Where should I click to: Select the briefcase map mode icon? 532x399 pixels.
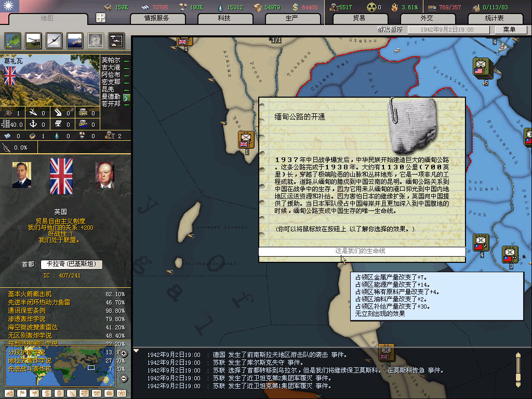coord(109,393)
